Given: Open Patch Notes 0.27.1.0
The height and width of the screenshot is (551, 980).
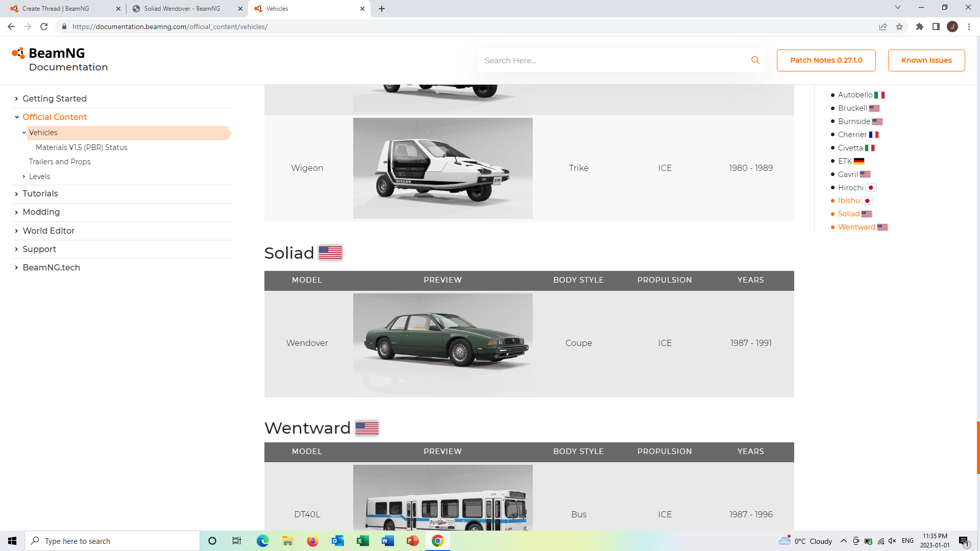Looking at the screenshot, I should 826,60.
